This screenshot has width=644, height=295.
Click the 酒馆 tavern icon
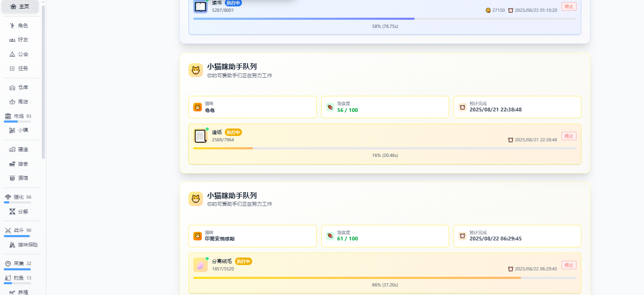pos(12,178)
